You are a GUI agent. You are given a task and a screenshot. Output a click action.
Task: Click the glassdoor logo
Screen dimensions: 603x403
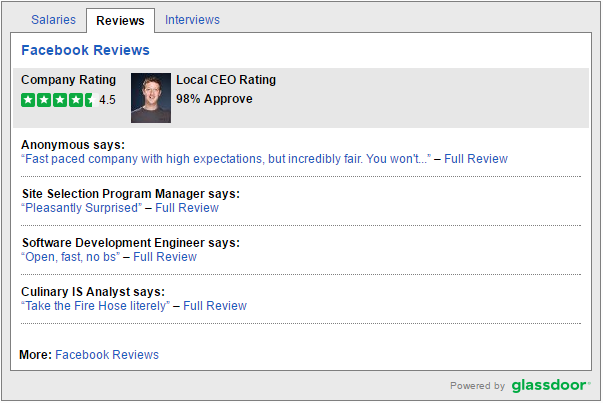[551, 385]
